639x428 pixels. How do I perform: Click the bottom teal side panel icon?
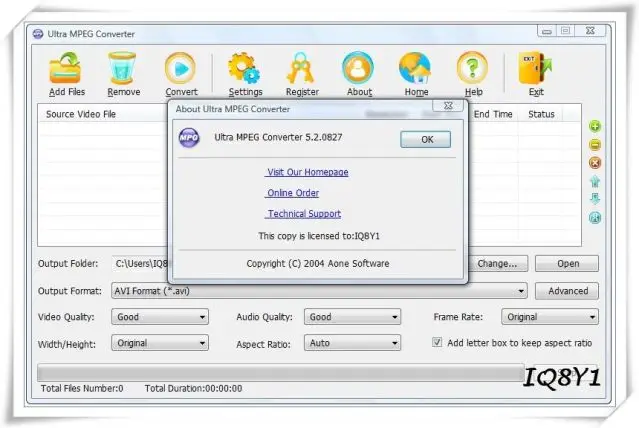coord(595,218)
